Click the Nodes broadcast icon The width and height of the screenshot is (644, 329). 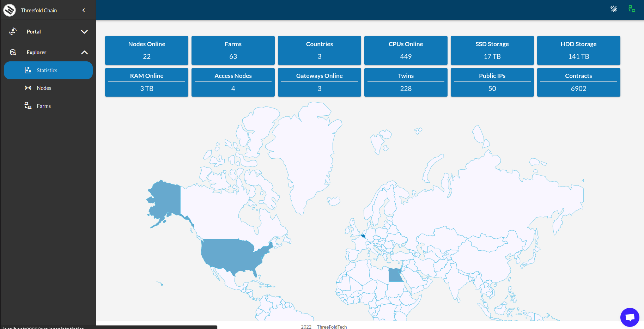coord(28,88)
